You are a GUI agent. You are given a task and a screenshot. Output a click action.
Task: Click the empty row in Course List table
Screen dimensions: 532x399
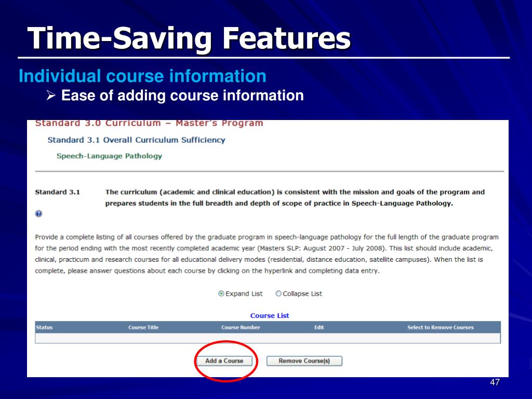(x=268, y=338)
